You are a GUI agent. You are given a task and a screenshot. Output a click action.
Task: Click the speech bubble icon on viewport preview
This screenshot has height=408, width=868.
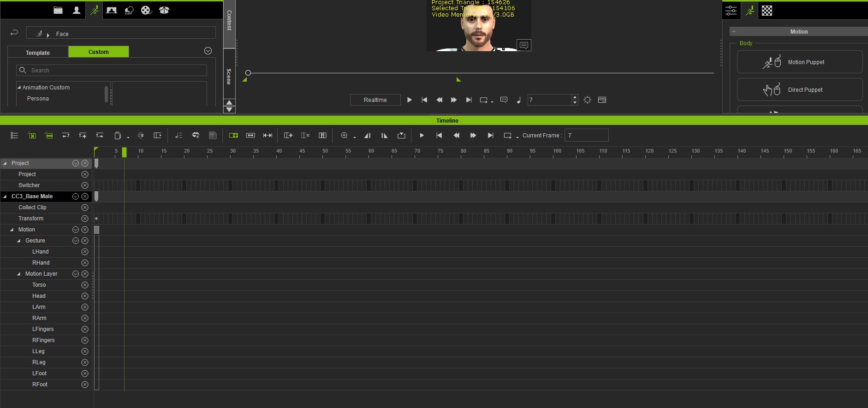524,45
